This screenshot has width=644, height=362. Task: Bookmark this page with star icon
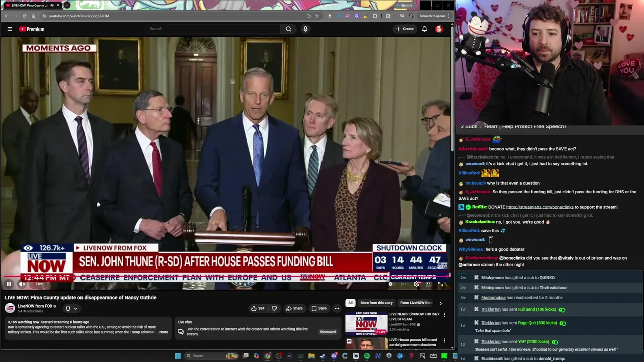(x=316, y=16)
